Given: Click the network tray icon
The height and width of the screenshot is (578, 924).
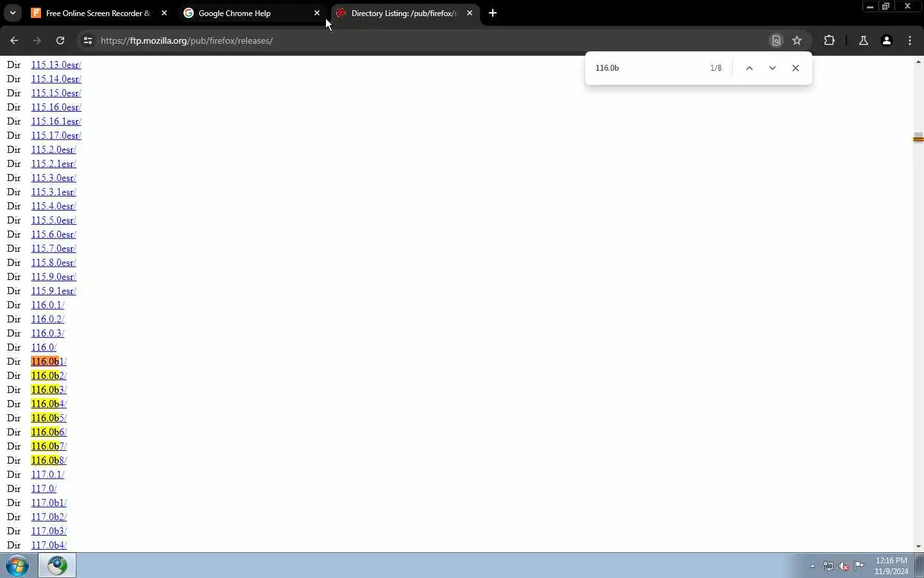Looking at the screenshot, I should (x=828, y=566).
